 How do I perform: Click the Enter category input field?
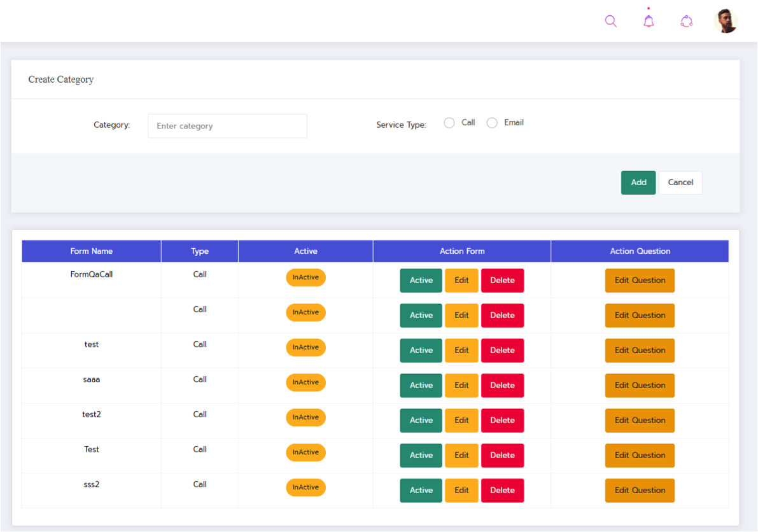coord(227,126)
